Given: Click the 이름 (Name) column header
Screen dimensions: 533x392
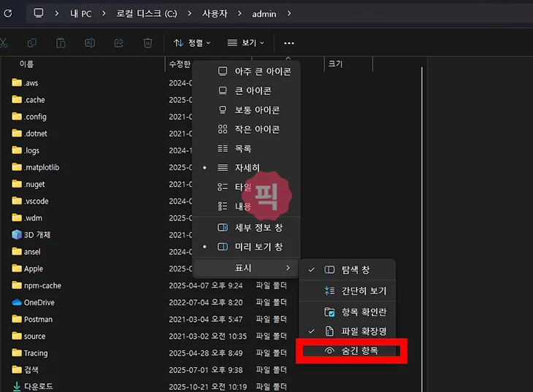Looking at the screenshot, I should point(26,64).
